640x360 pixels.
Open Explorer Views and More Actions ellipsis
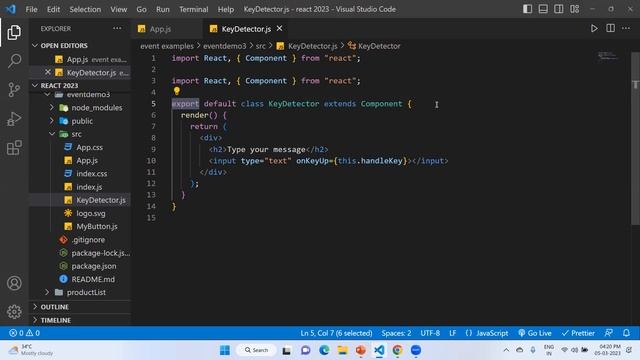coord(117,29)
